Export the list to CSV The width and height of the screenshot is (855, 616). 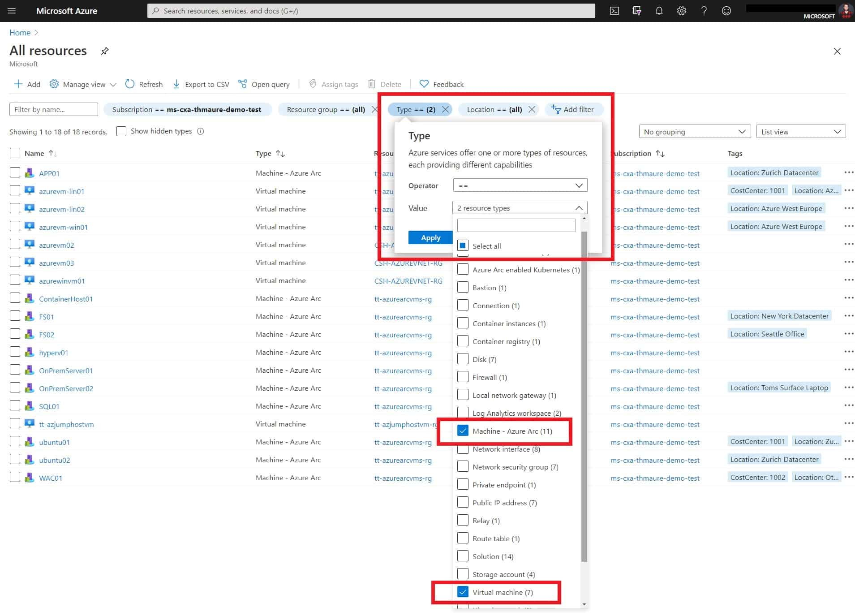coord(201,84)
